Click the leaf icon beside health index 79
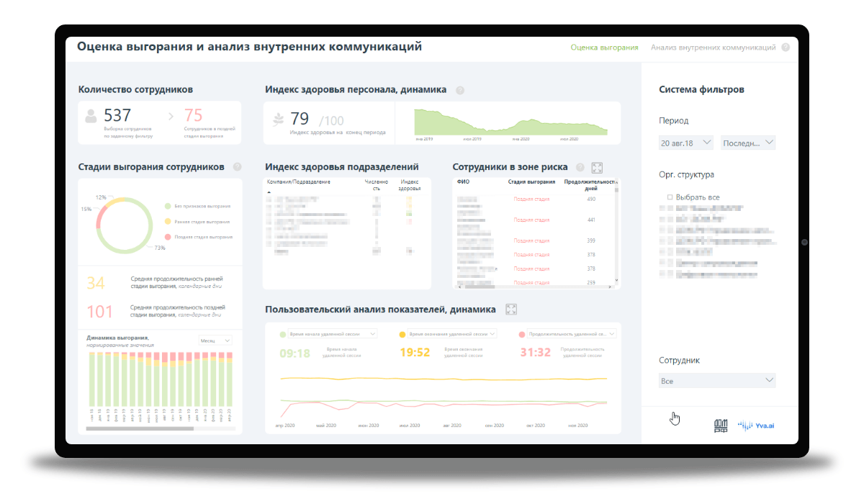This screenshot has height=504, width=864. pyautogui.click(x=278, y=119)
